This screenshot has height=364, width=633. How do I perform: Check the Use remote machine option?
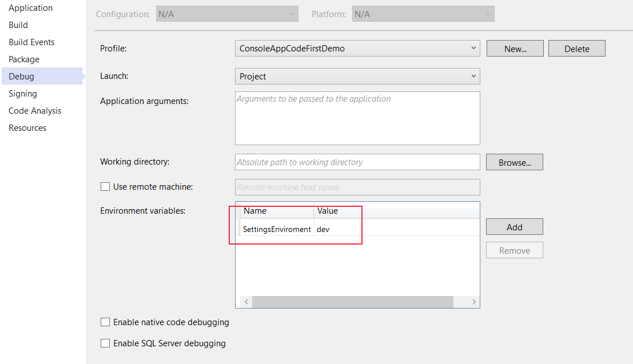click(105, 186)
